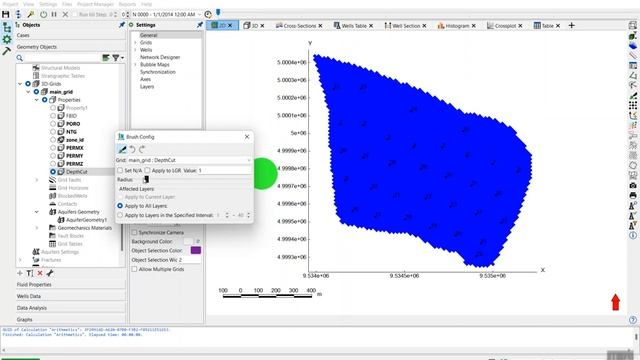The image size is (640, 360).
Task: Click the X stop icon in top toolbar
Action: pyautogui.click(x=65, y=14)
